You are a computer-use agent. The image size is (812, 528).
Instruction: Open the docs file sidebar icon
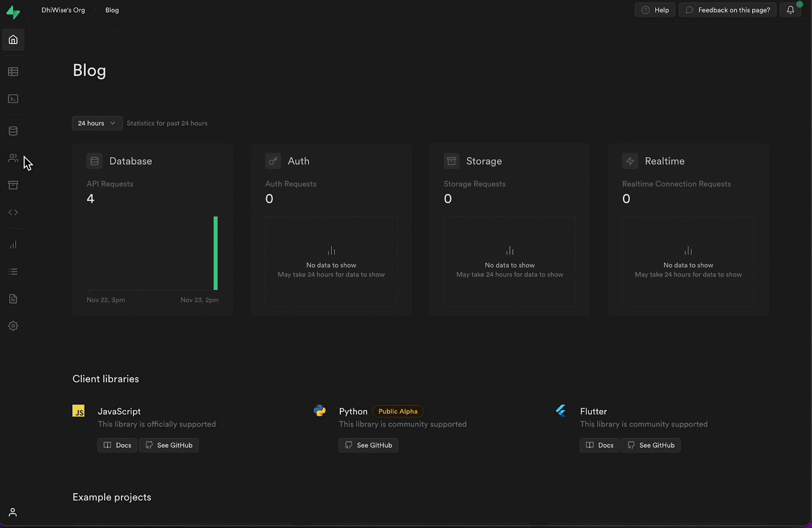[x=13, y=299]
